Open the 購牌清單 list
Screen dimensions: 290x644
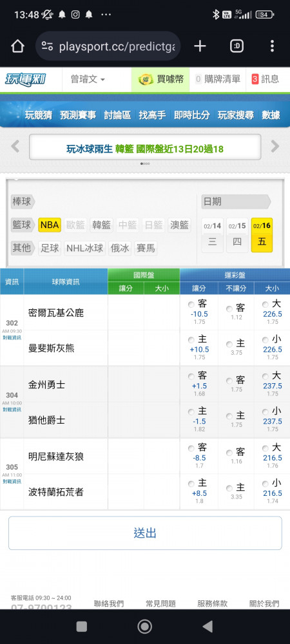(x=218, y=79)
